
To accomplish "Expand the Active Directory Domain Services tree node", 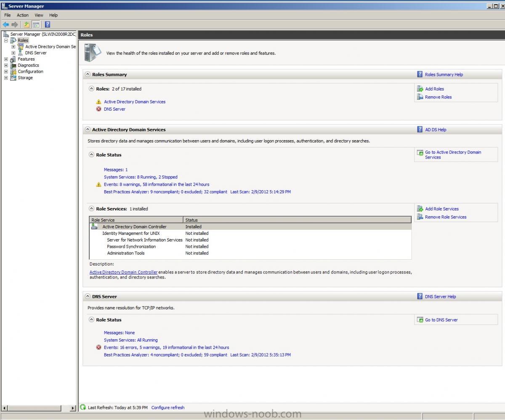I will [13, 47].
